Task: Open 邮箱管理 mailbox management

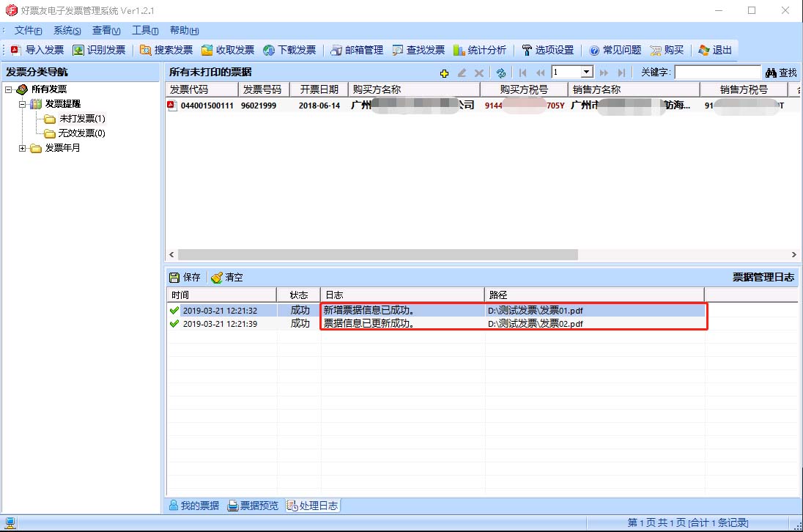Action: pos(357,50)
